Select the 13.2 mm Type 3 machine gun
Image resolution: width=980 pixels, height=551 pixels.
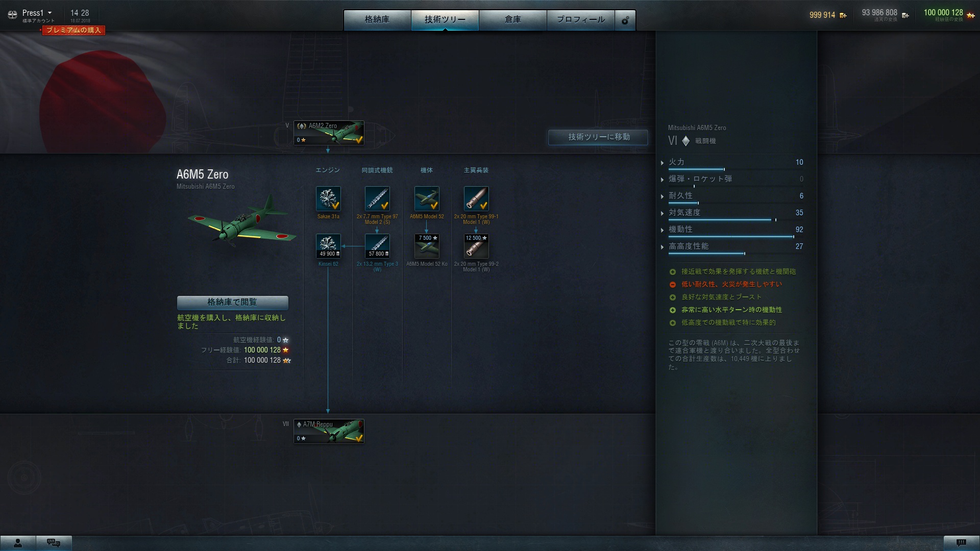(x=377, y=246)
